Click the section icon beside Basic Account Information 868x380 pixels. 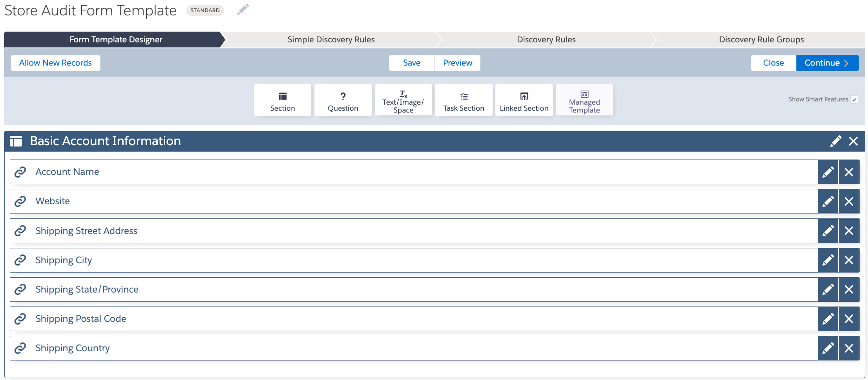[x=16, y=141]
